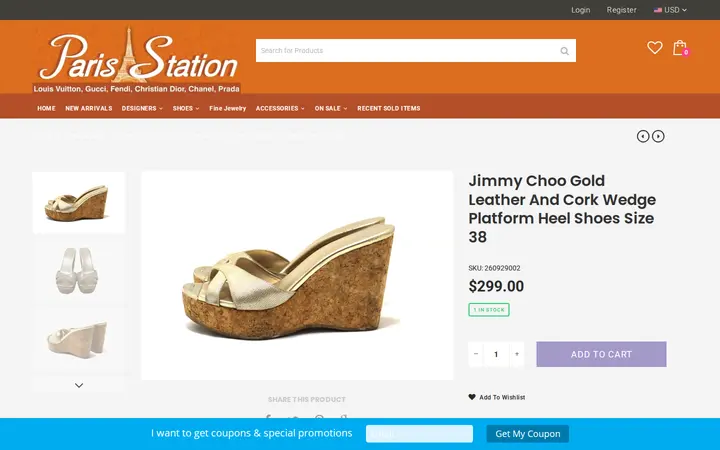Expand the Accessories menu
This screenshot has height=450, width=720.
pyautogui.click(x=280, y=108)
